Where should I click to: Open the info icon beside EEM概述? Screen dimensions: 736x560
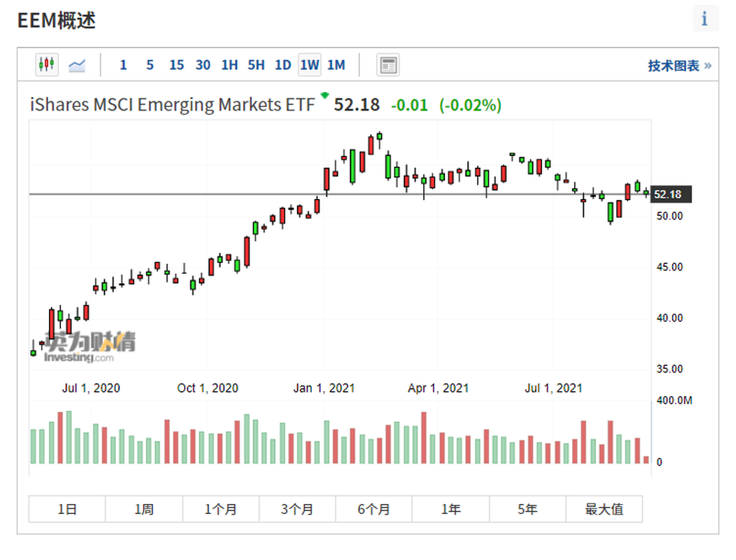tap(704, 19)
